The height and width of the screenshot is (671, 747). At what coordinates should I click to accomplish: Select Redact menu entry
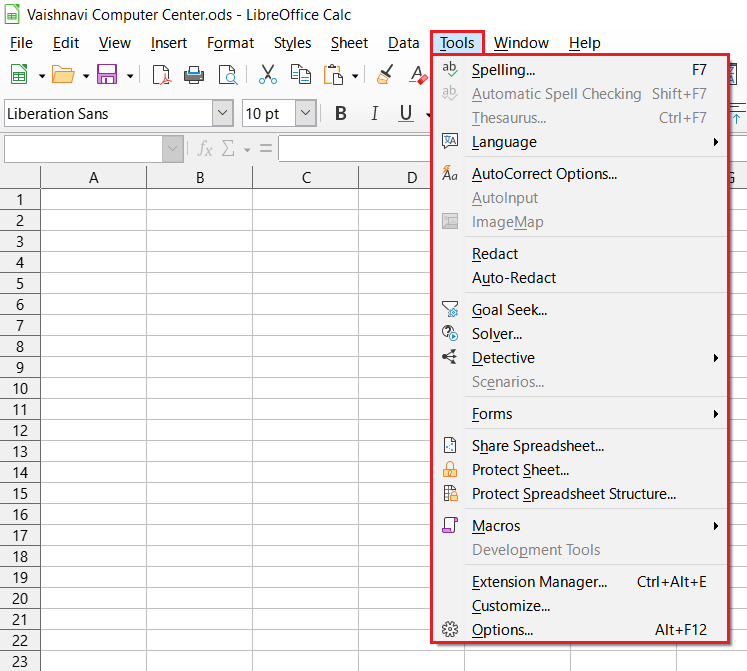(580, 254)
